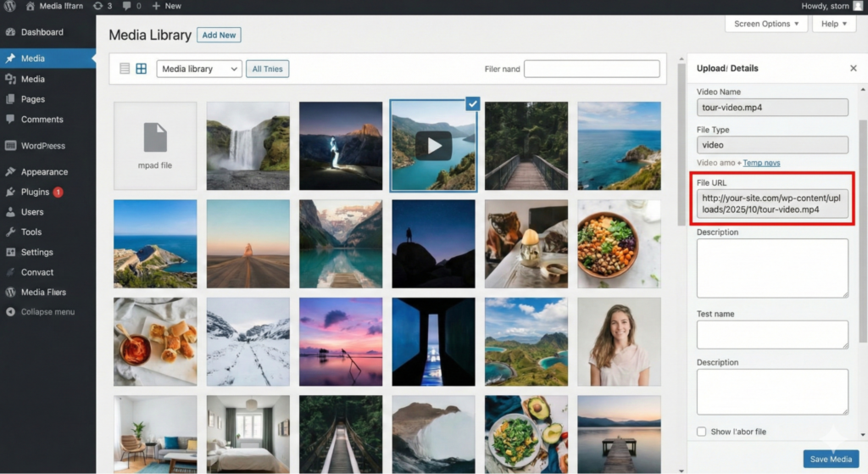The width and height of the screenshot is (868, 474).
Task: Switch to list view icon
Action: (x=125, y=69)
